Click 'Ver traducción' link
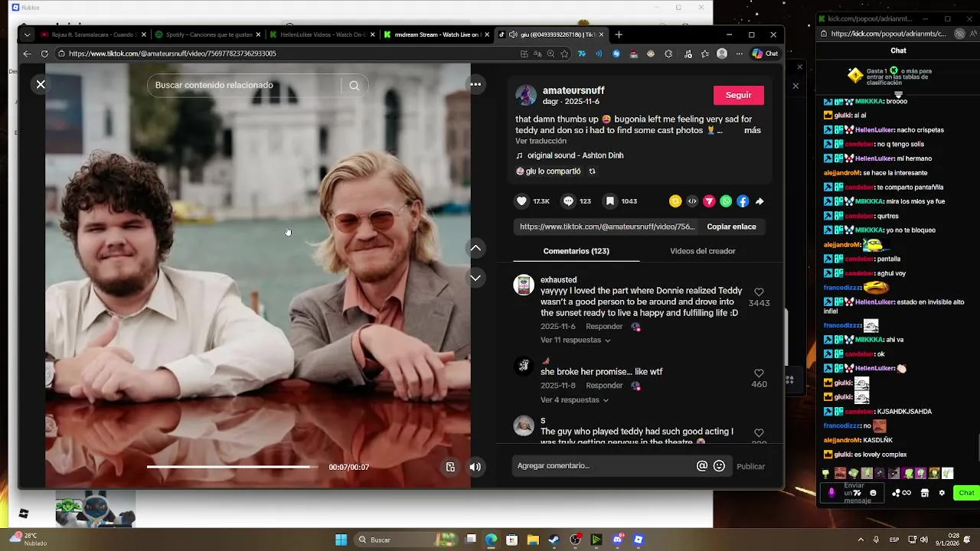The image size is (980, 551). [541, 141]
